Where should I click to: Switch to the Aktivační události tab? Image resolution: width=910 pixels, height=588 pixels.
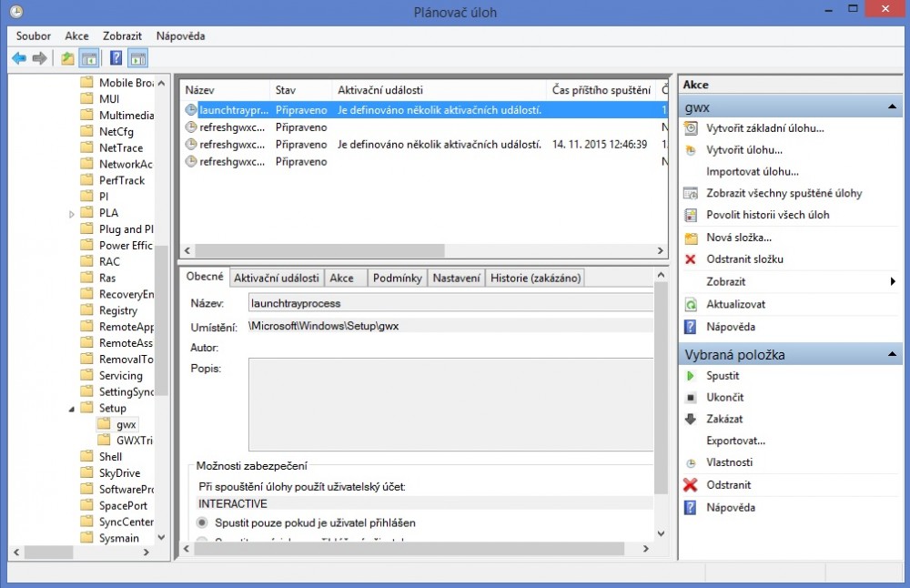point(276,278)
